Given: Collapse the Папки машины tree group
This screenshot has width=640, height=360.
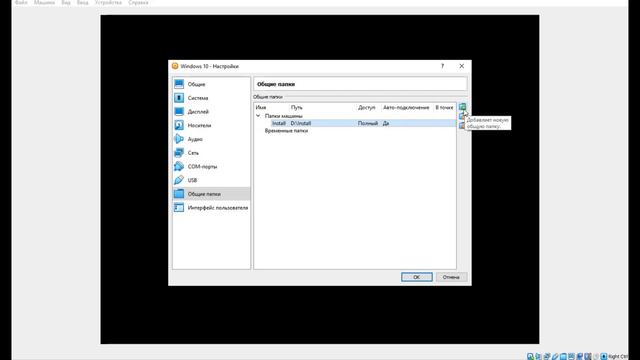Looking at the screenshot, I should (258, 116).
